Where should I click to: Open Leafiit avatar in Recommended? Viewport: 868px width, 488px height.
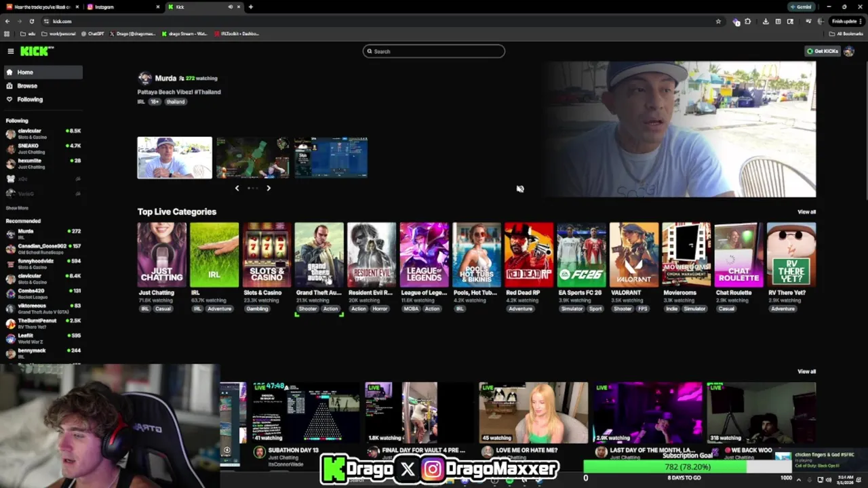10,338
